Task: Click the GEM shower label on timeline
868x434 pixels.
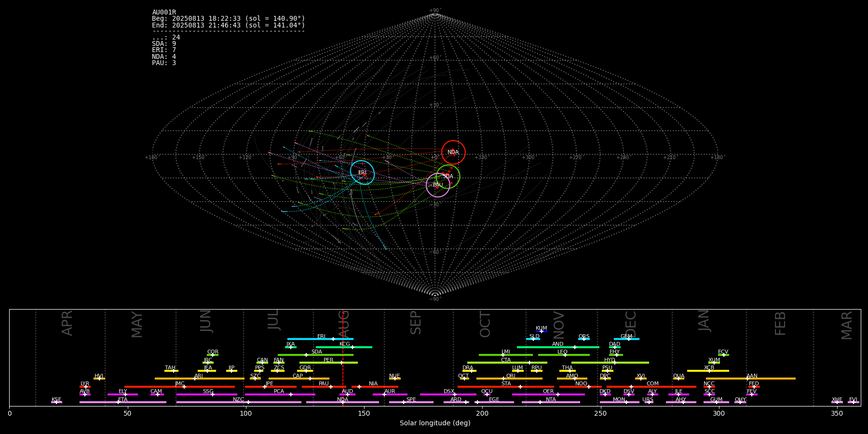Action: [626, 337]
